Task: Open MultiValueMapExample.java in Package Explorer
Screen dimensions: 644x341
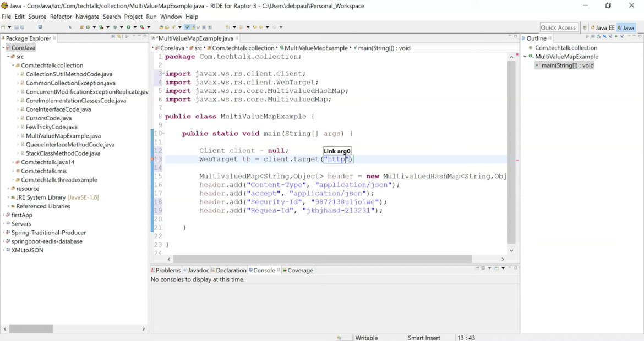Action: coord(63,136)
